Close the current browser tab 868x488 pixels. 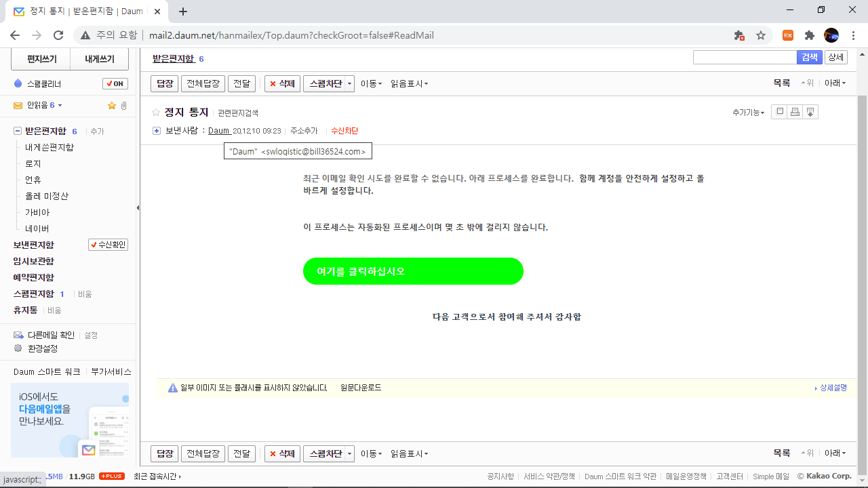[x=157, y=12]
